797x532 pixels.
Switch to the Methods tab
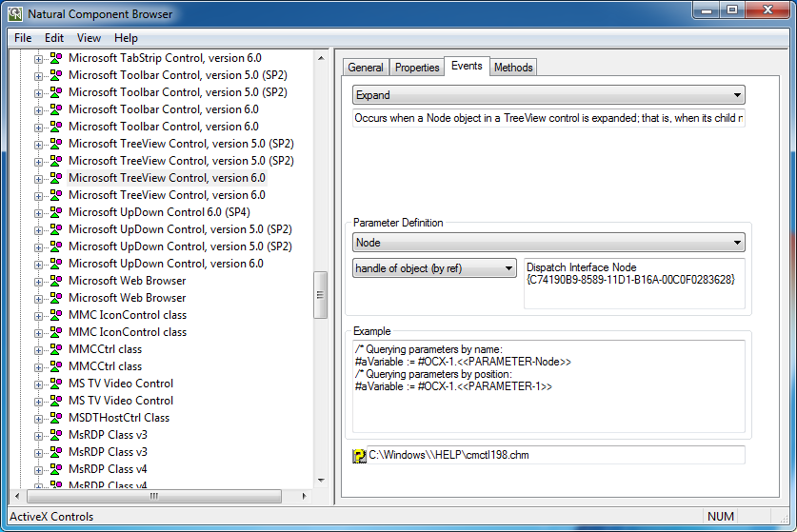pyautogui.click(x=513, y=68)
